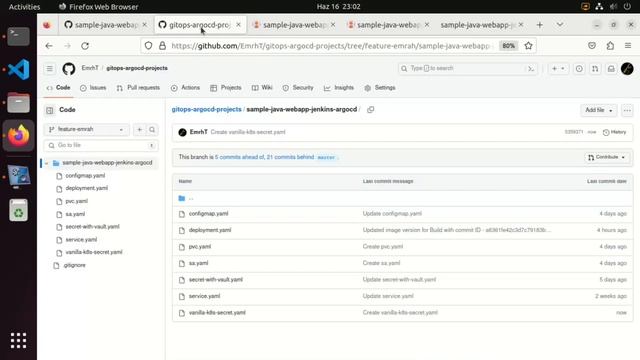The width and height of the screenshot is (640, 360).
Task: Select .gitignore in the sidebar tree
Action: (x=74, y=265)
